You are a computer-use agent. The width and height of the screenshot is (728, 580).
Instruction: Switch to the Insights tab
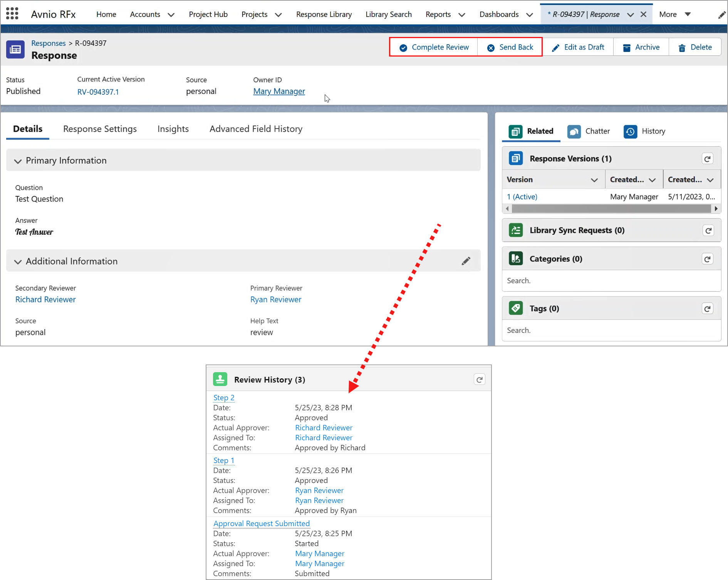pyautogui.click(x=173, y=129)
